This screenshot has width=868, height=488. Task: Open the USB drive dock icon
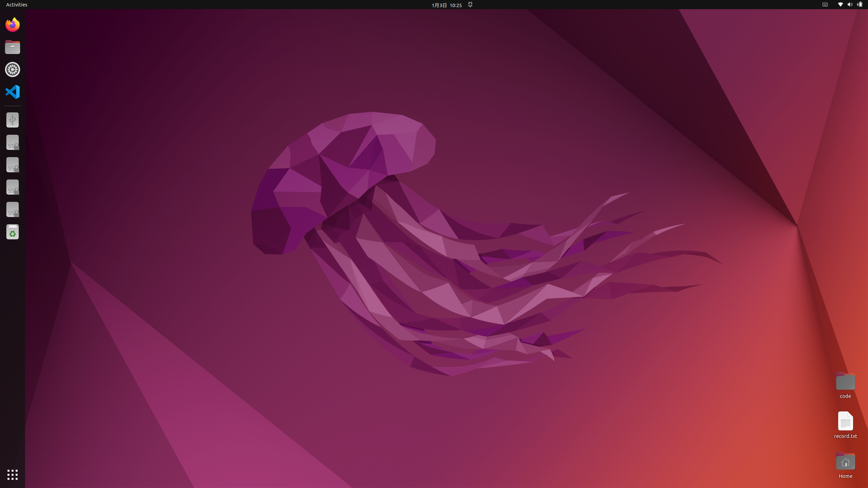[13, 120]
